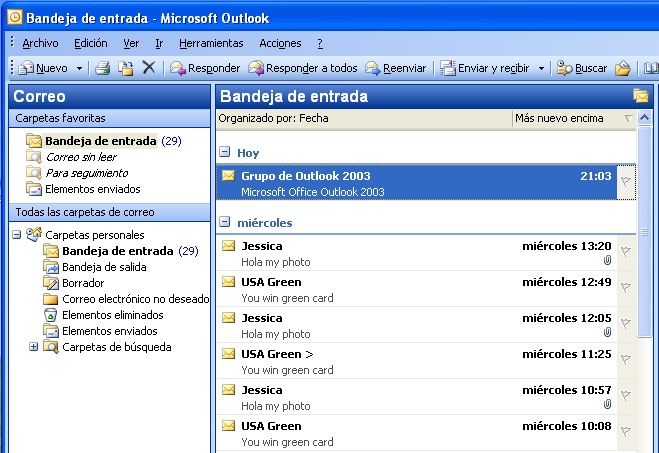
Task: Click the Move to Folder icon
Action: [x=126, y=68]
